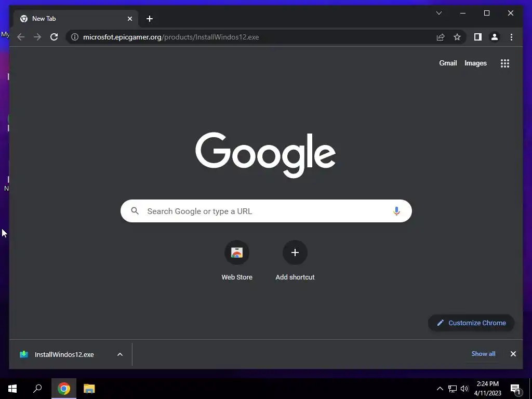Screen dimensions: 532x399
Task: Open the profile avatar menu
Action: pos(495,37)
